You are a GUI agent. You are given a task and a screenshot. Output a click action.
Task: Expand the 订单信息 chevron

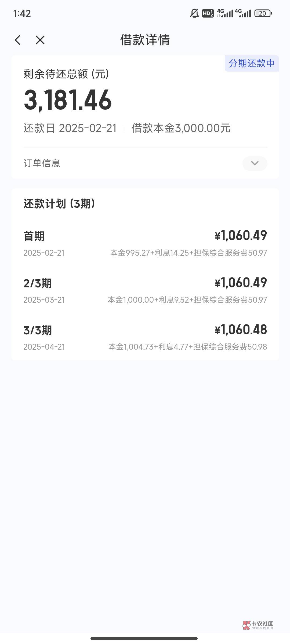(x=255, y=163)
